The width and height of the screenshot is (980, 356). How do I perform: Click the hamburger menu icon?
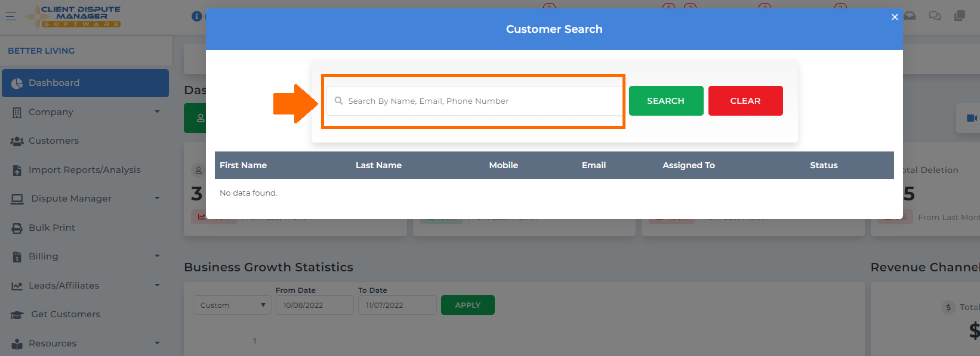pos(11,17)
